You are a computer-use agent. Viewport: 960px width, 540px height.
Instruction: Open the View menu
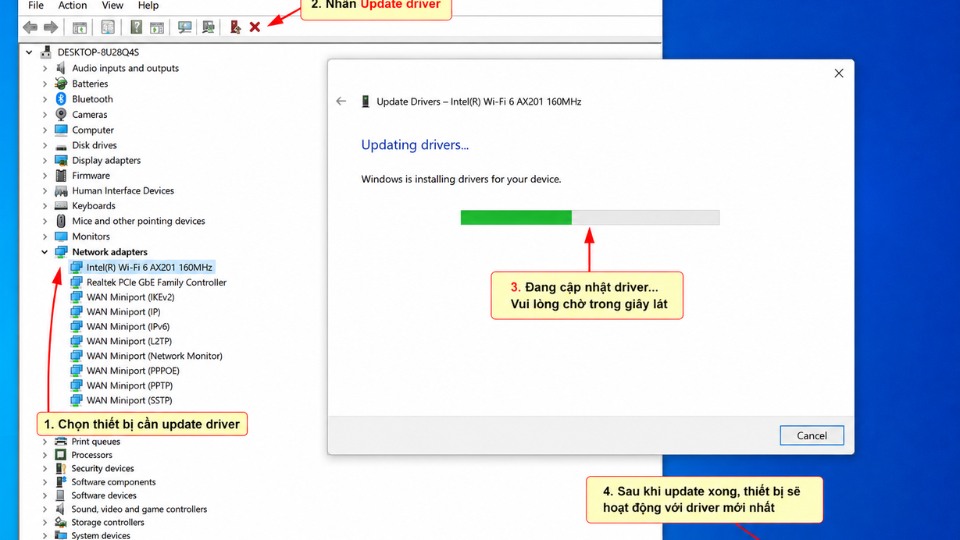click(112, 6)
